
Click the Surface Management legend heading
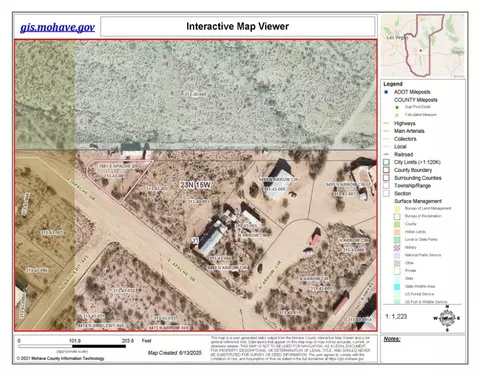click(418, 201)
